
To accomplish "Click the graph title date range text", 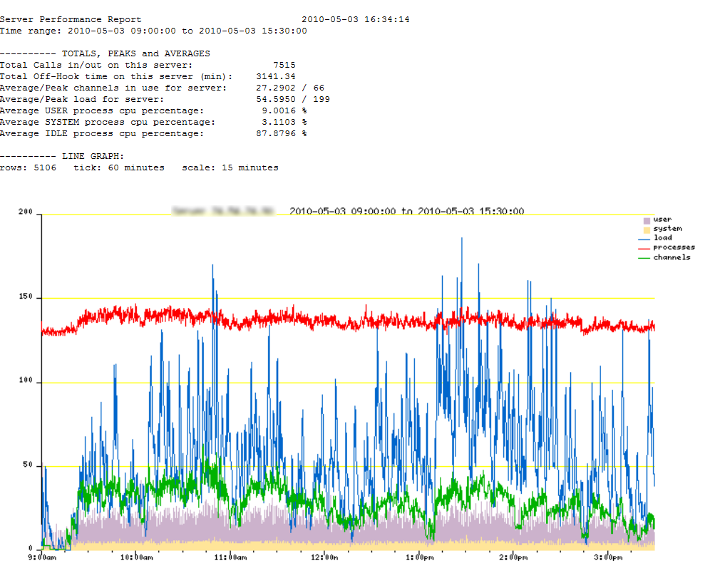I will pos(406,212).
